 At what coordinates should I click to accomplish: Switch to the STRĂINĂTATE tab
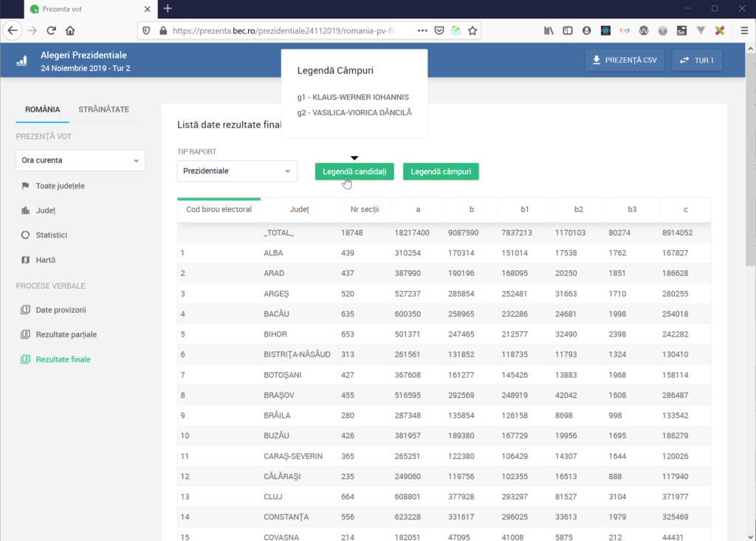[x=103, y=109]
